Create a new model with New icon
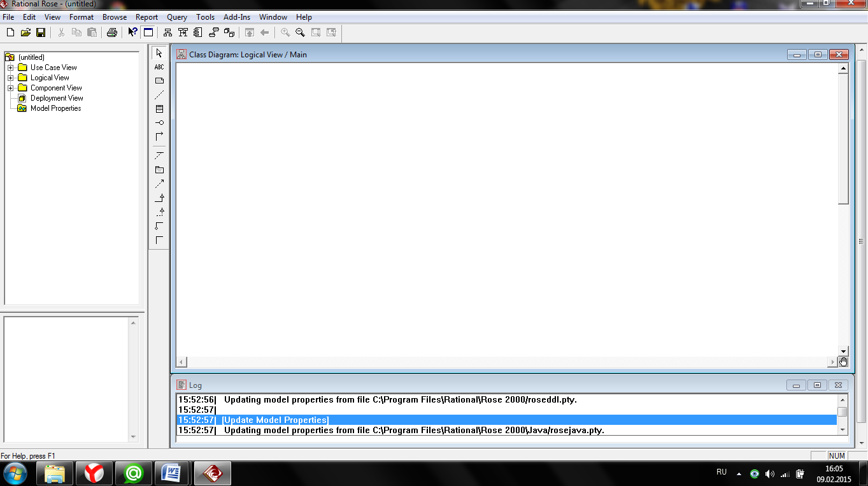Viewport: 868px width, 486px height. (x=10, y=32)
